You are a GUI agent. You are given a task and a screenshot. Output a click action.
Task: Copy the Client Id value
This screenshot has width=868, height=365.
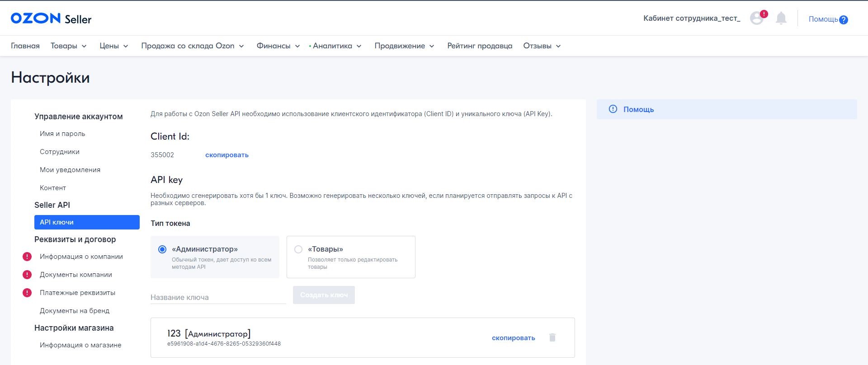click(226, 155)
